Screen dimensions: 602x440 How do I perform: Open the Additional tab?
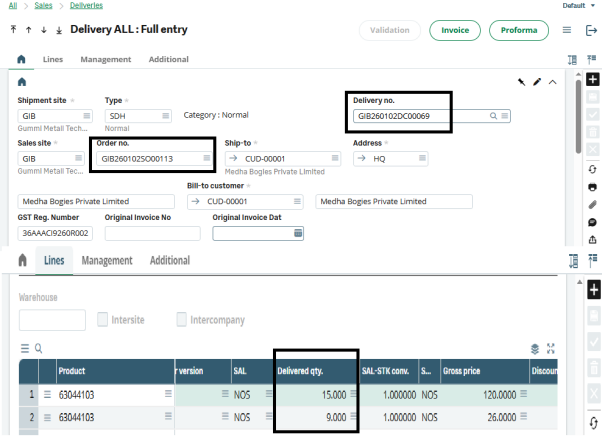point(168,60)
